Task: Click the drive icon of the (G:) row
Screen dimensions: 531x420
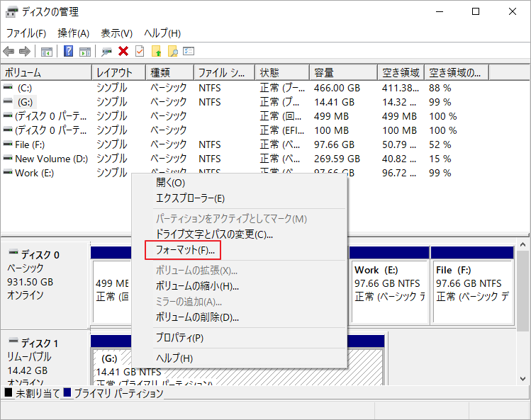Action: 8,101
